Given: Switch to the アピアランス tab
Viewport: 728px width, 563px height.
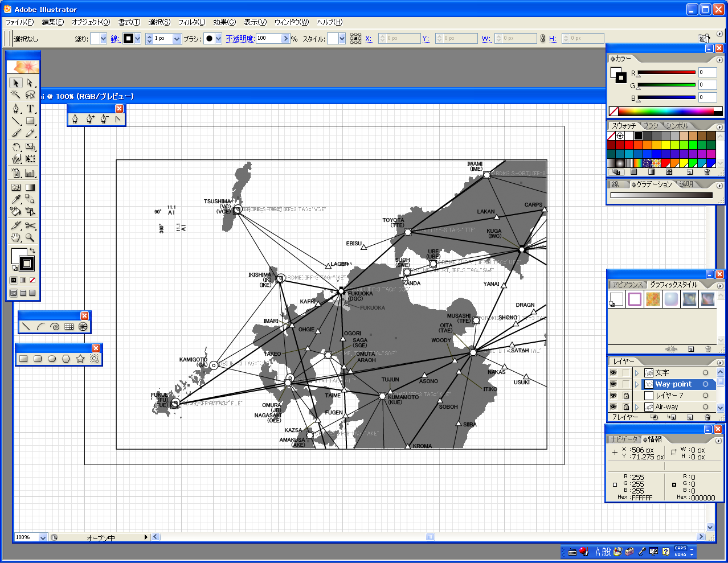Looking at the screenshot, I should click(x=627, y=285).
